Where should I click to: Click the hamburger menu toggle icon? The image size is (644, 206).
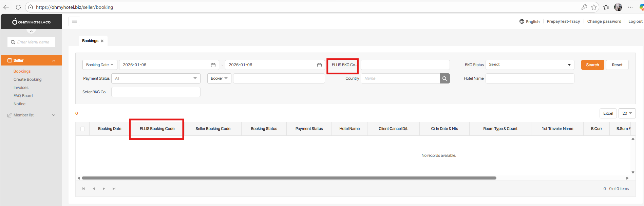coord(74,21)
